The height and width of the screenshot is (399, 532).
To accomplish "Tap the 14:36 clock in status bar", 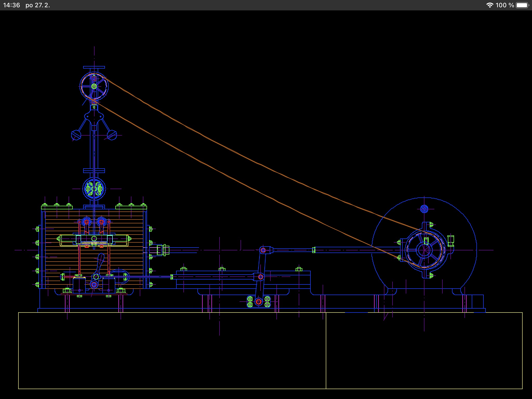I will [x=11, y=5].
